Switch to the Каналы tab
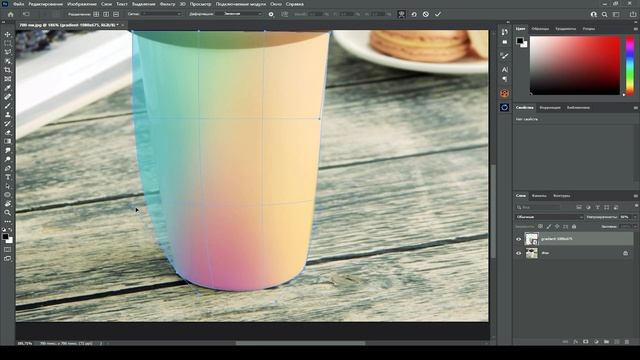The image size is (640, 360). point(539,196)
